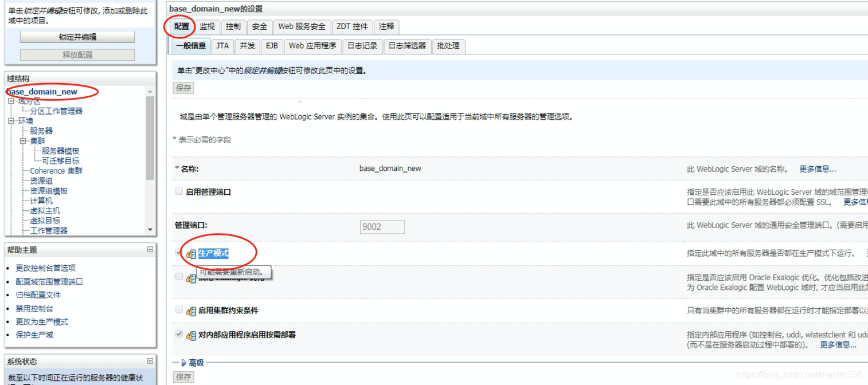Open 虚拟目标 in the domain tree
The height and width of the screenshot is (385, 868).
click(45, 221)
